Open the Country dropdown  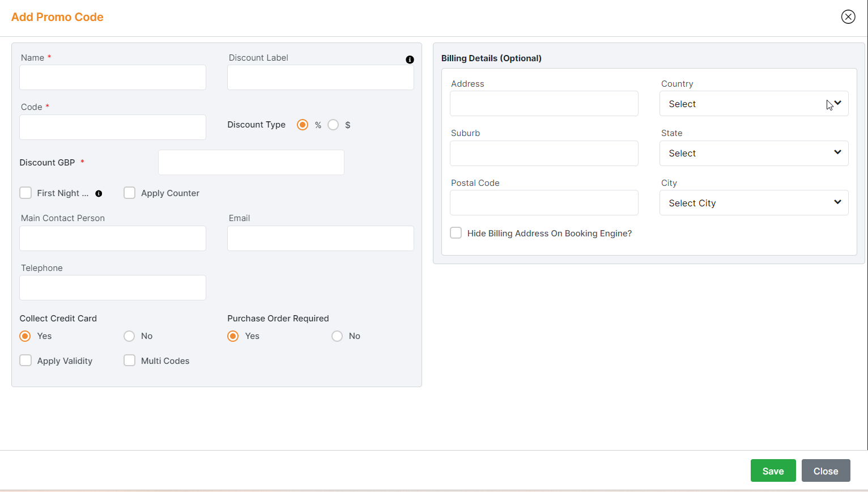(x=754, y=104)
